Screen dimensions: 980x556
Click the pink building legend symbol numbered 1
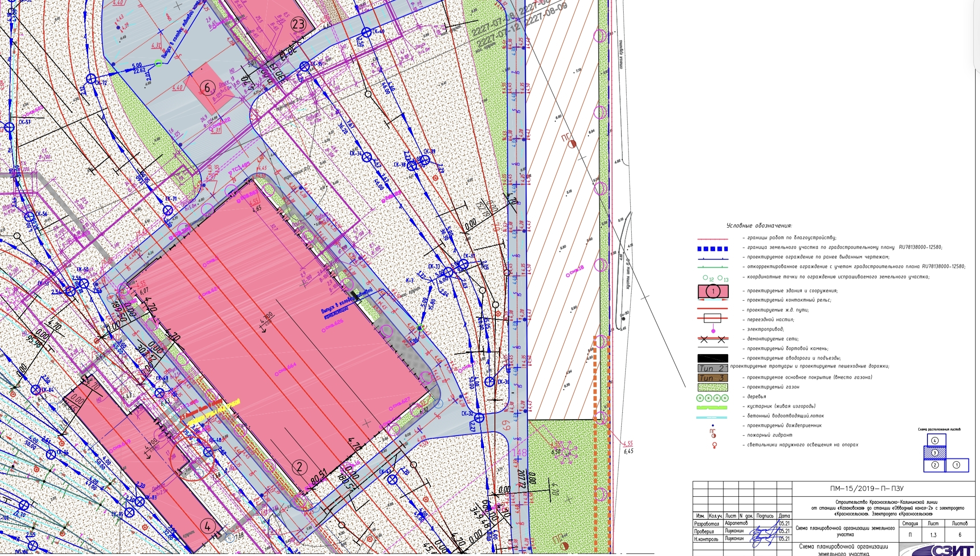coord(713,291)
